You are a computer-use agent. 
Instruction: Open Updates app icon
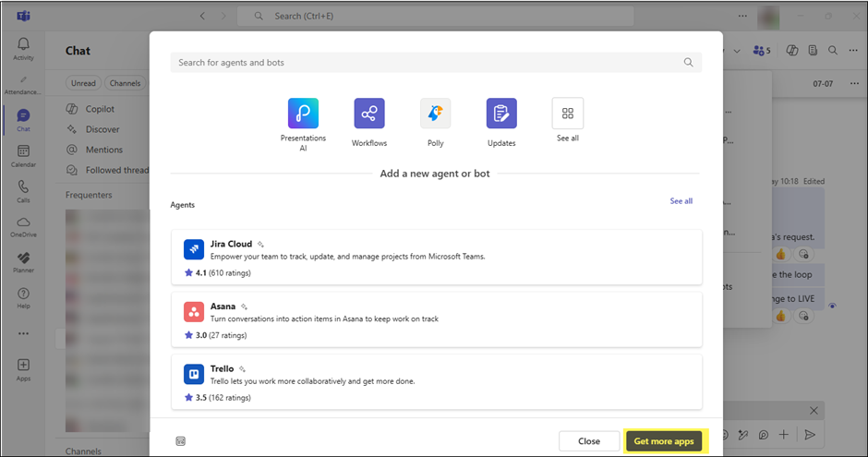pyautogui.click(x=501, y=114)
